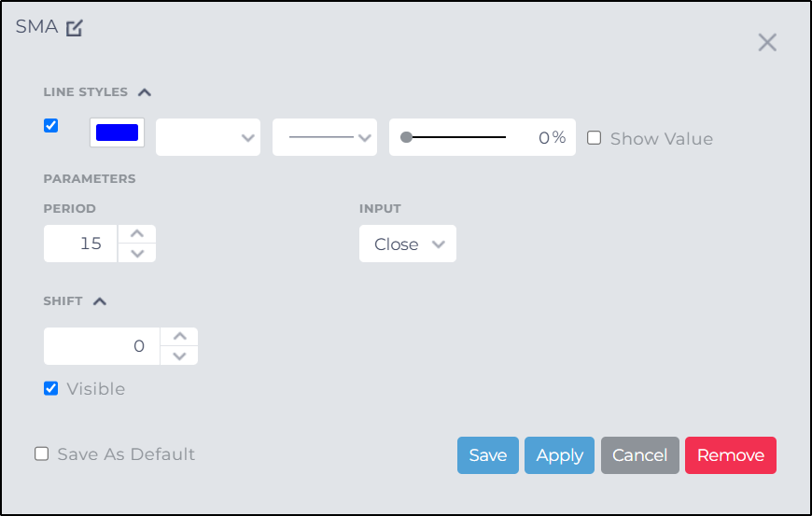Decrease the Period value with down arrow
Screen dimensions: 812x516
pyautogui.click(x=137, y=253)
